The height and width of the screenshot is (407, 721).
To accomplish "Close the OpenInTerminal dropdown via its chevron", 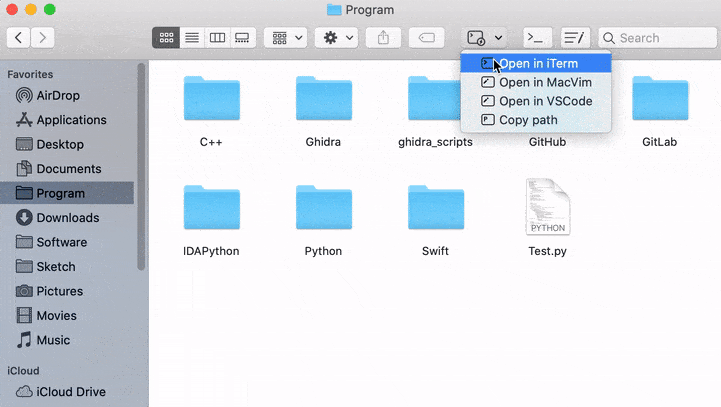I will [498, 38].
